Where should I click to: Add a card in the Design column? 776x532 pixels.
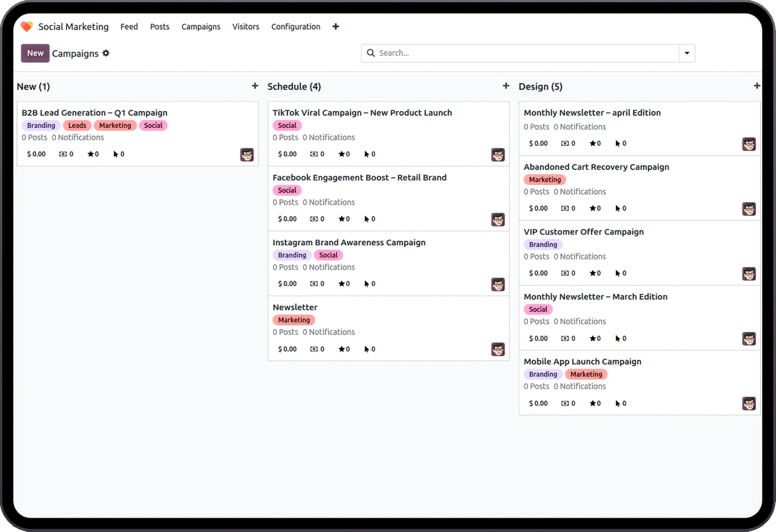pos(757,86)
